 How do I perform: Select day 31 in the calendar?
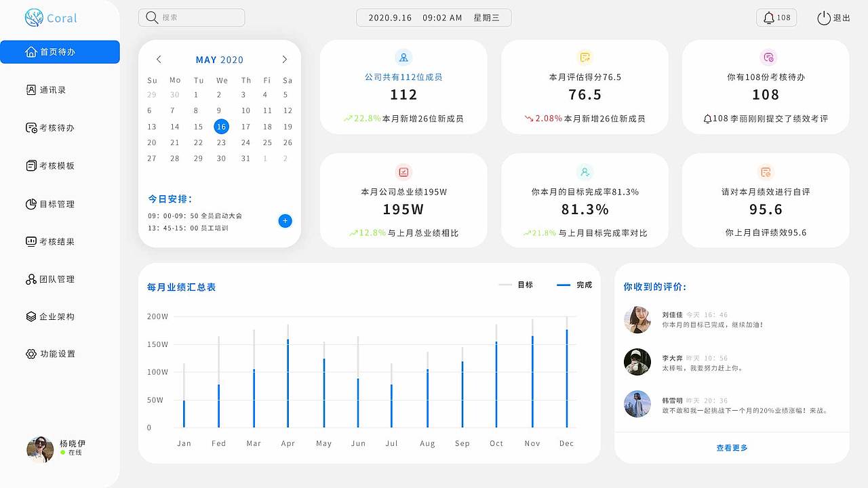coord(245,159)
